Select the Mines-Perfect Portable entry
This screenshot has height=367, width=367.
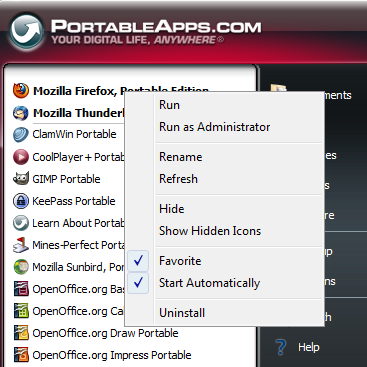(x=78, y=245)
